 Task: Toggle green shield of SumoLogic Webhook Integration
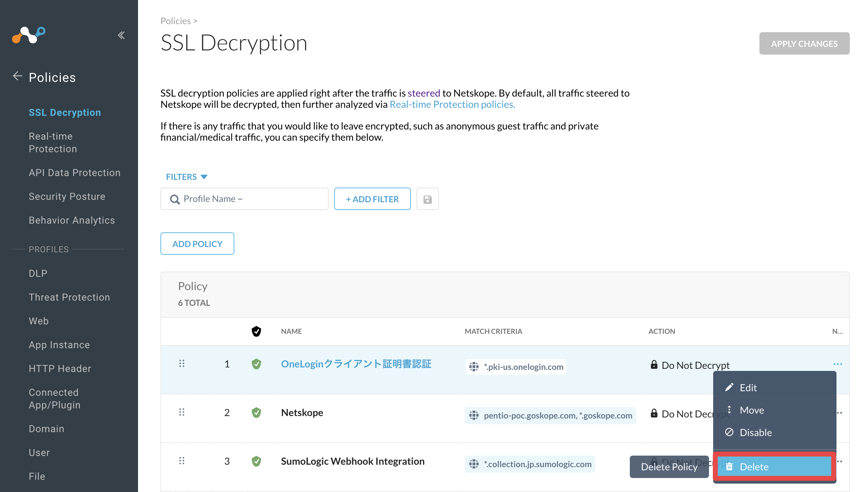(x=256, y=461)
